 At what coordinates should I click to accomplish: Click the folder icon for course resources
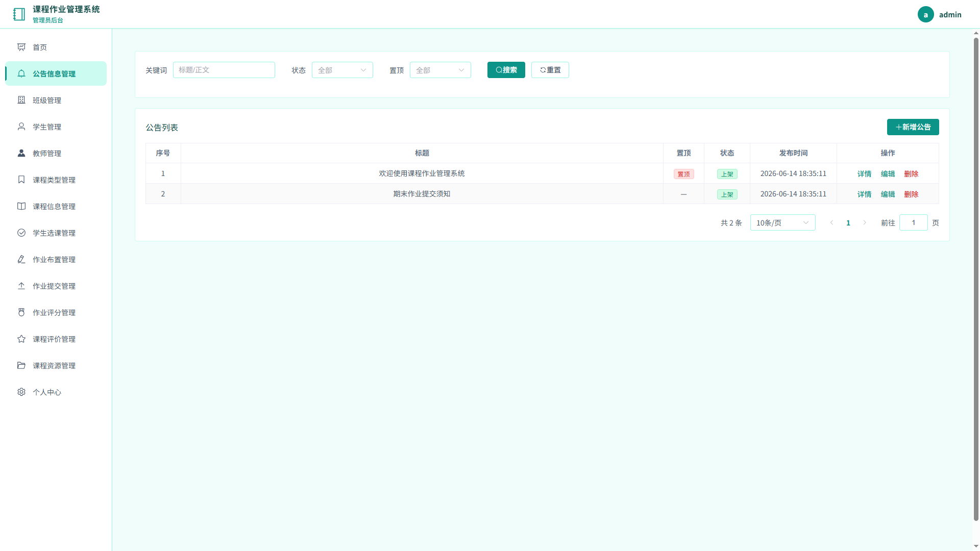[21, 365]
